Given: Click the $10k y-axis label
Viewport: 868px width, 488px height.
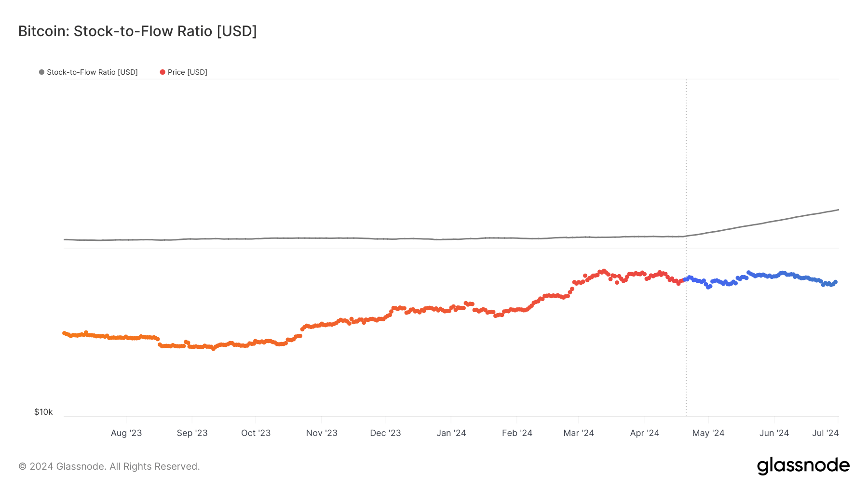Looking at the screenshot, I should click(43, 412).
